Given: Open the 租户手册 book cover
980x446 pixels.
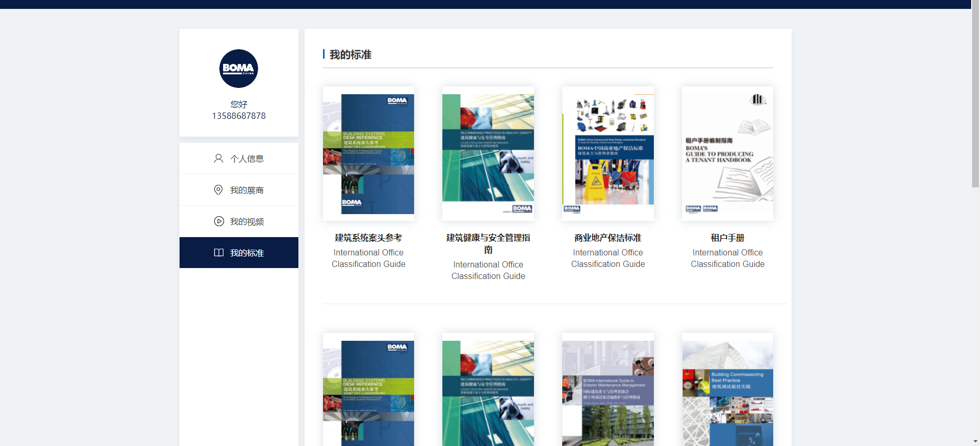Looking at the screenshot, I should 728,153.
